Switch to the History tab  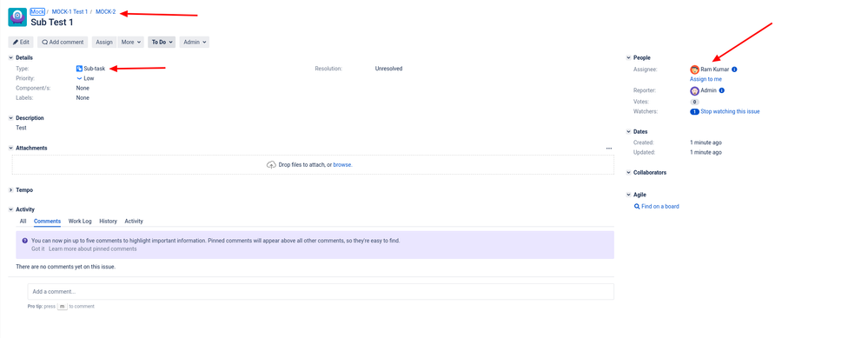108,222
